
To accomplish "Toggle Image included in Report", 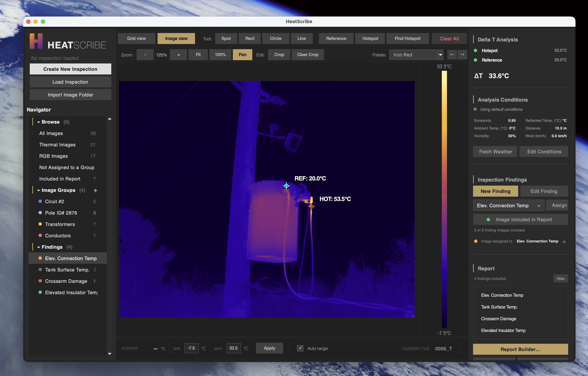I will 520,220.
